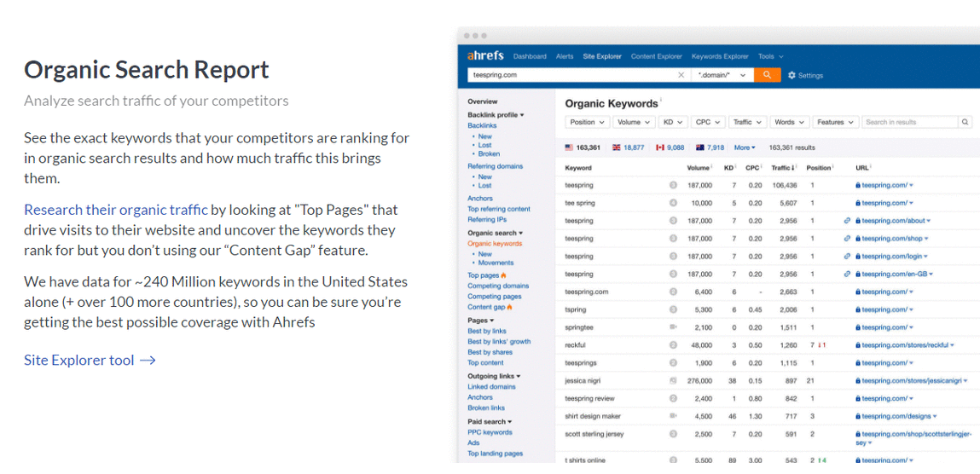This screenshot has height=474, width=980.
Task: Open PPC keywords in sidebar
Action: [x=490, y=432]
